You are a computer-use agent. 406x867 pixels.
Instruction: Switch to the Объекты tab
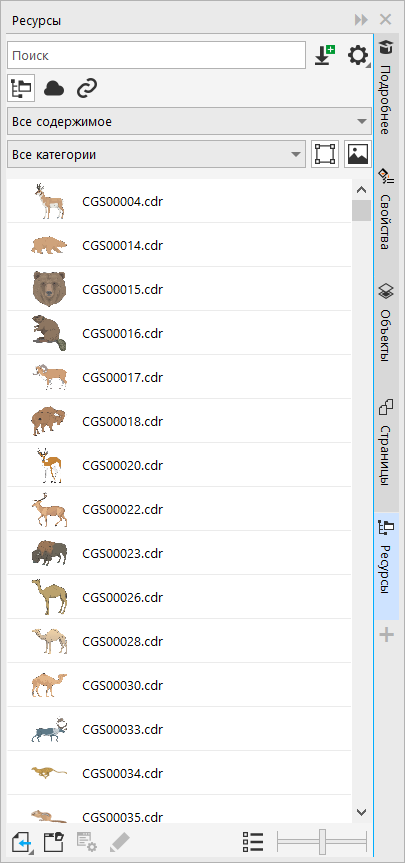click(x=386, y=322)
